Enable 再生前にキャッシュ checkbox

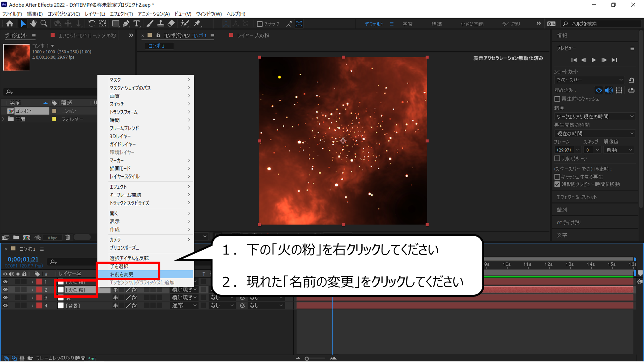(x=557, y=99)
